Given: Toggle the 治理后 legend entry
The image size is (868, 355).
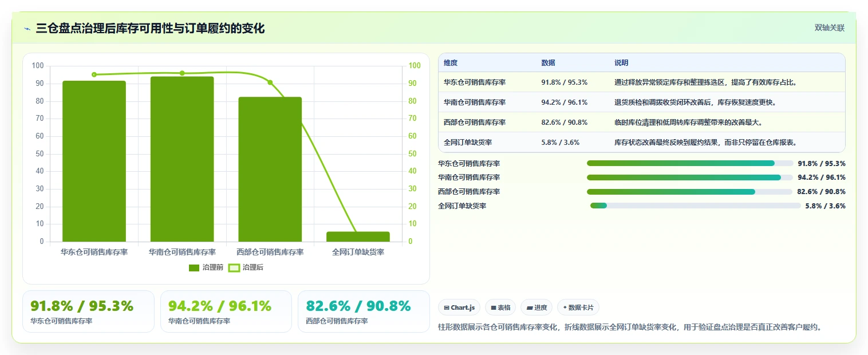Looking at the screenshot, I should (246, 267).
